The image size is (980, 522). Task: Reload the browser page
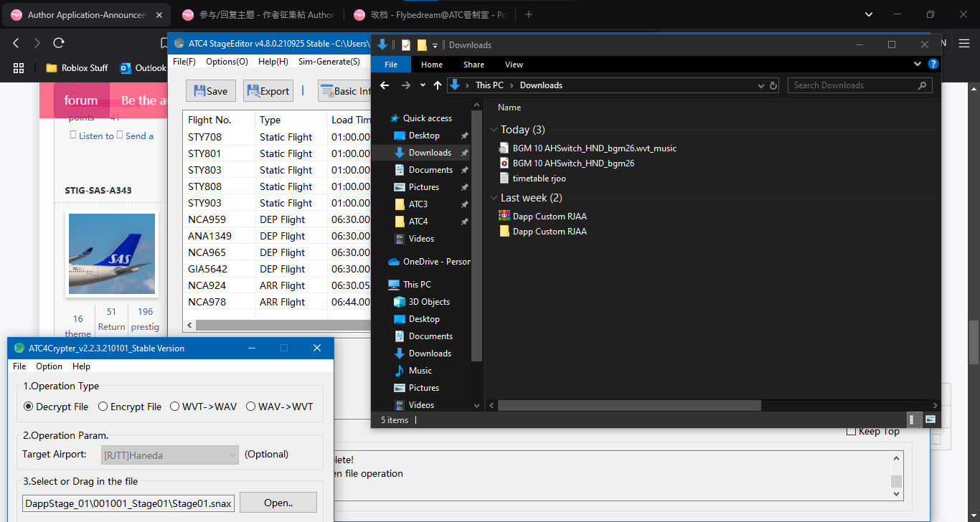coord(59,43)
